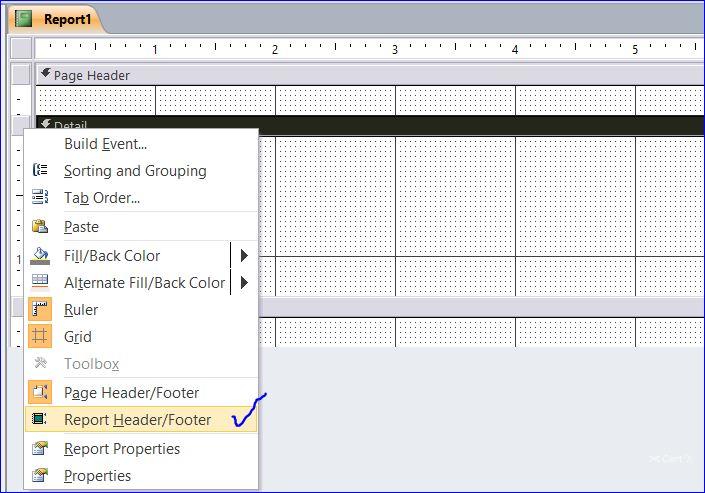Expand the Fill/Back Color submenu arrow
This screenshot has width=705, height=493.
coord(243,256)
